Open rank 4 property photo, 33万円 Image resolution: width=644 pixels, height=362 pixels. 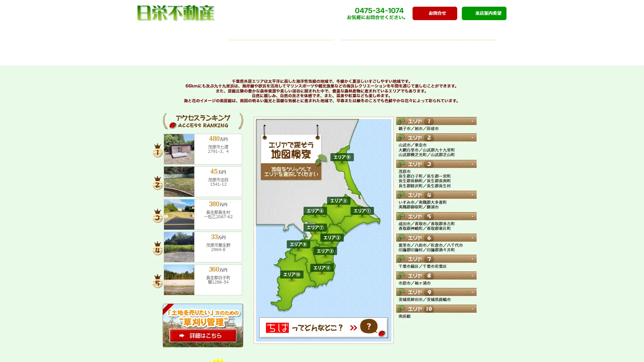(179, 247)
